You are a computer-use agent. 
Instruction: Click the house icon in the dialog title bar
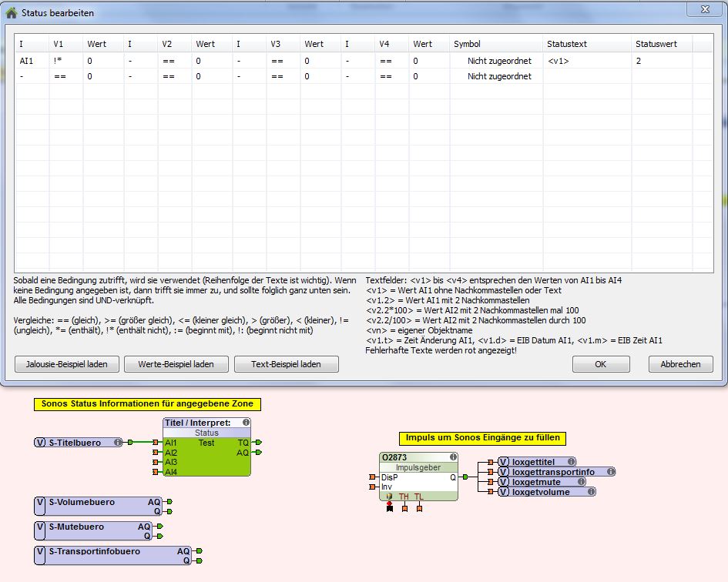point(12,13)
